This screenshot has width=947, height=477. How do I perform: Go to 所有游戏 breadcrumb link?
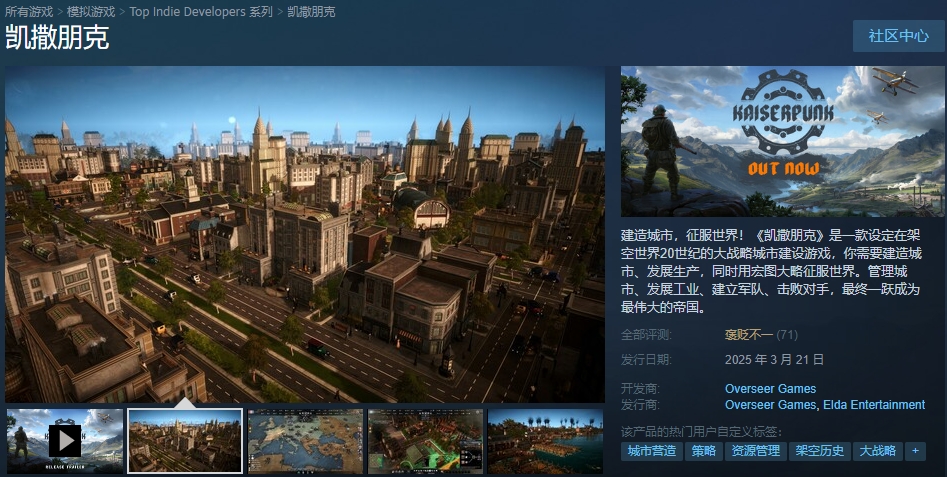click(x=28, y=11)
